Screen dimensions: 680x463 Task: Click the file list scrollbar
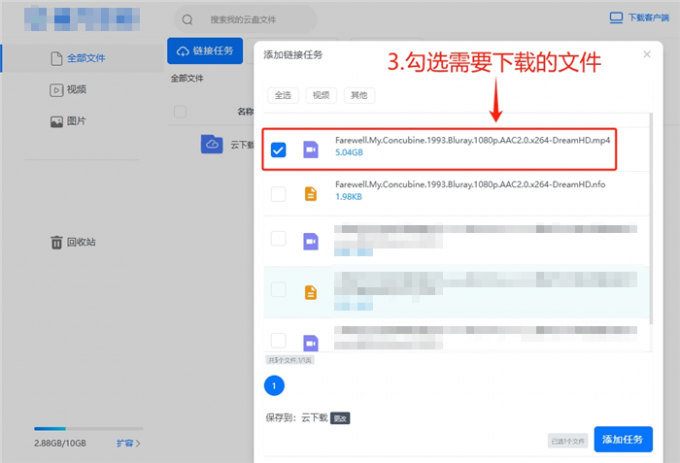pos(651,218)
